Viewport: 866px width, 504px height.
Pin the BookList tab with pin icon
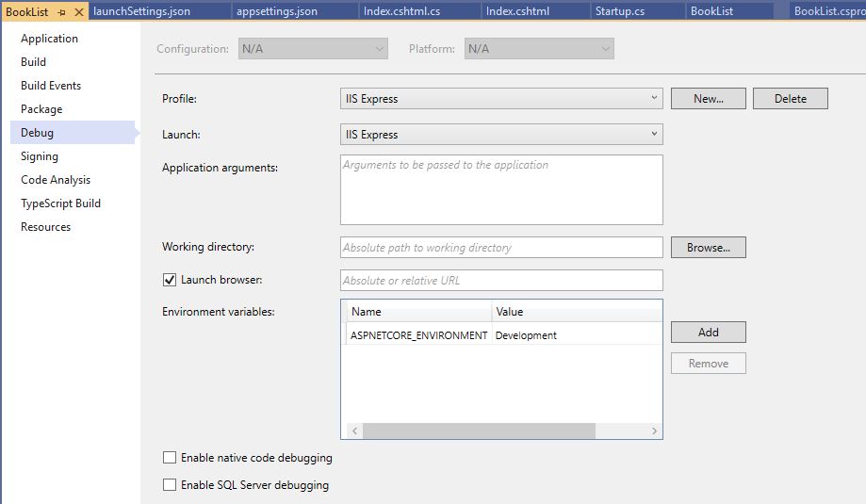[x=61, y=11]
